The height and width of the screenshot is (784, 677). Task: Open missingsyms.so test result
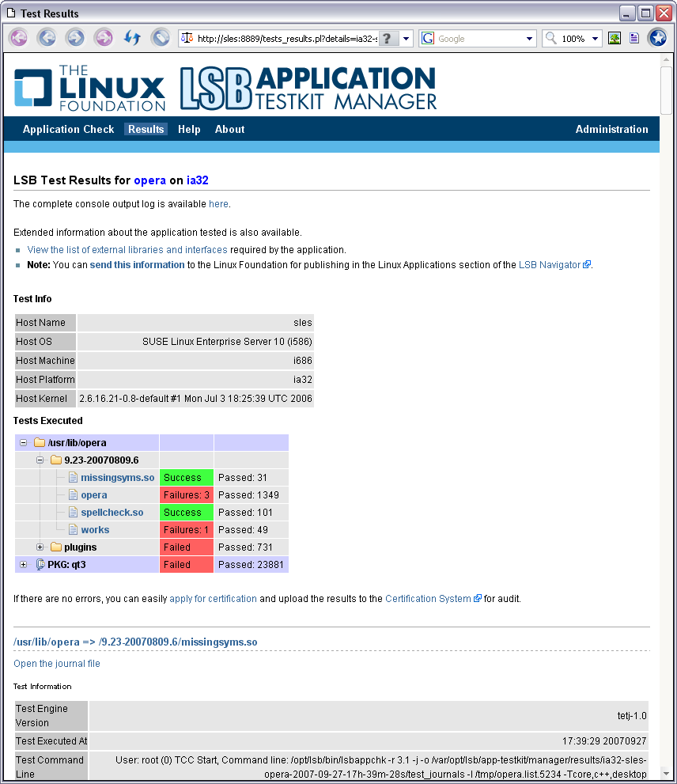pyautogui.click(x=118, y=478)
